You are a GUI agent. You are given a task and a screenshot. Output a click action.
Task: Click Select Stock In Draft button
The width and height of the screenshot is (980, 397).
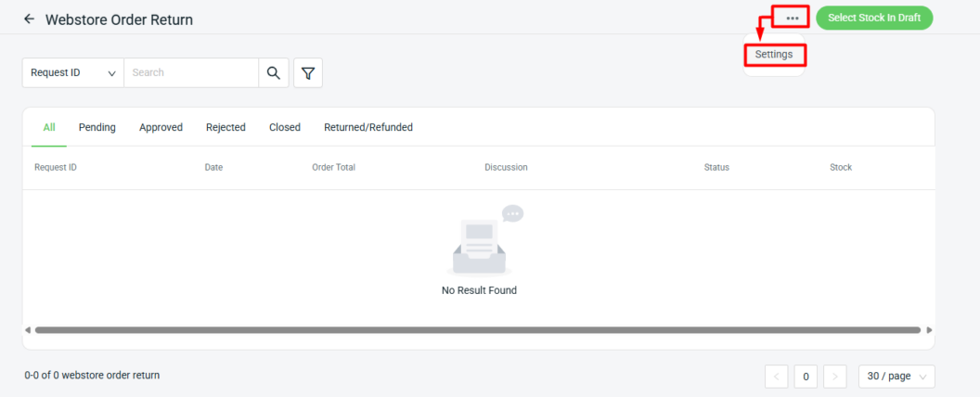(x=873, y=18)
